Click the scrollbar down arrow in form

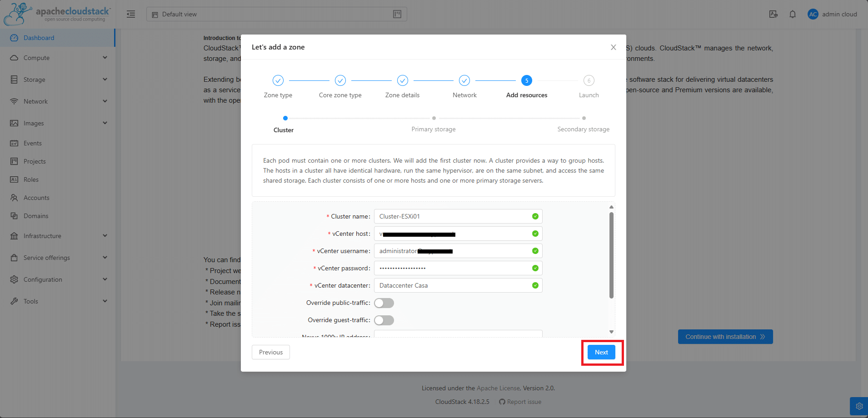point(611,332)
